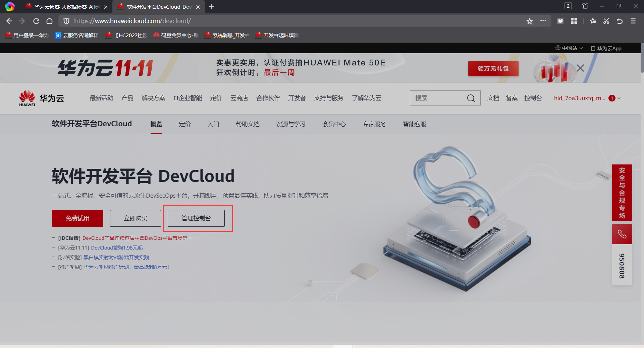The height and width of the screenshot is (348, 644).
Task: Select the 概览 tab
Action: click(156, 124)
